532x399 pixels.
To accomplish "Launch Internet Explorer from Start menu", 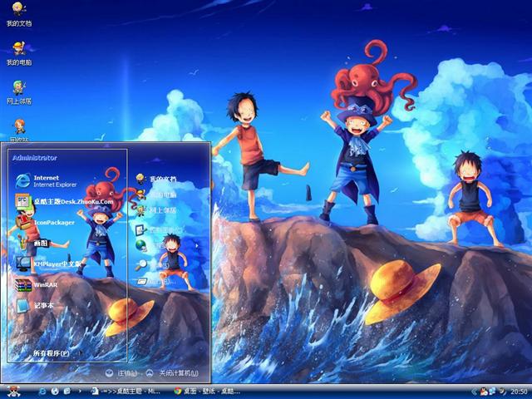I will click(x=47, y=181).
